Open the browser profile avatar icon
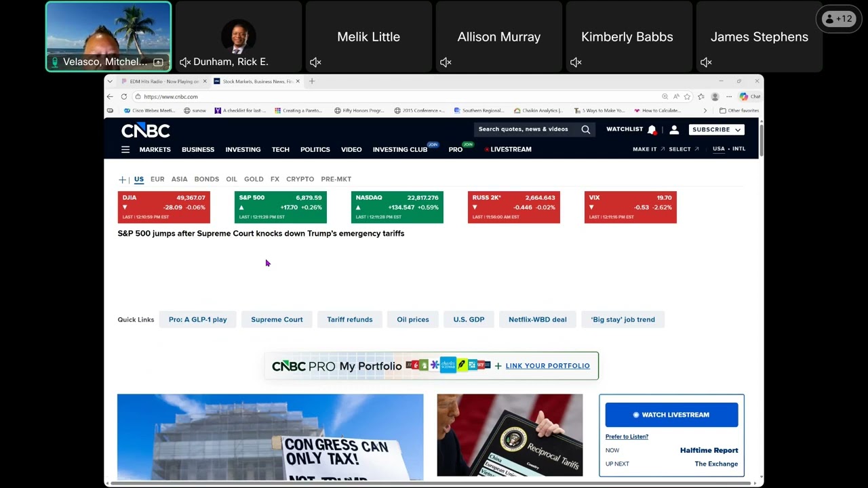The height and width of the screenshot is (488, 868). point(715,97)
